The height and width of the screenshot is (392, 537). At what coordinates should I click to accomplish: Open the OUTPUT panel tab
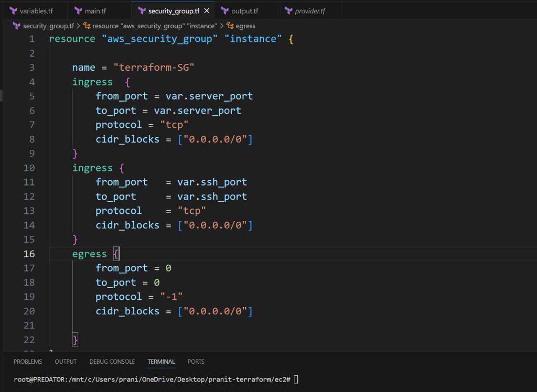click(x=66, y=362)
